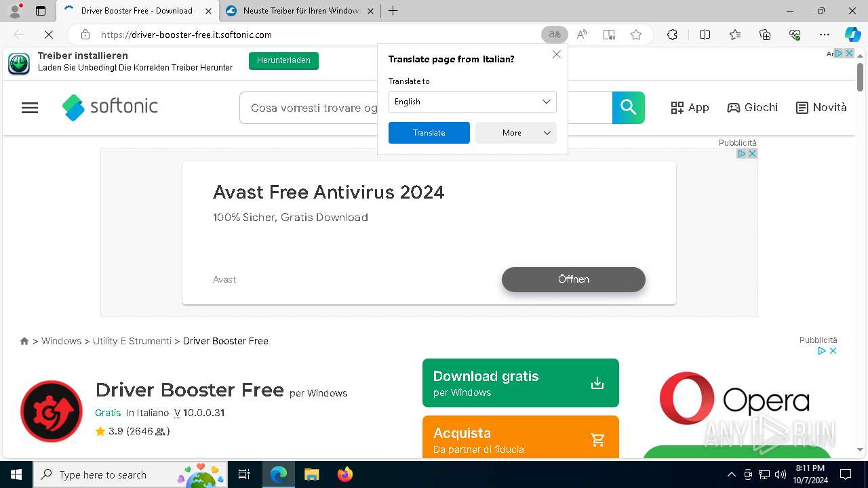Open the Giochi menu item
The height and width of the screenshot is (488, 868).
[752, 108]
